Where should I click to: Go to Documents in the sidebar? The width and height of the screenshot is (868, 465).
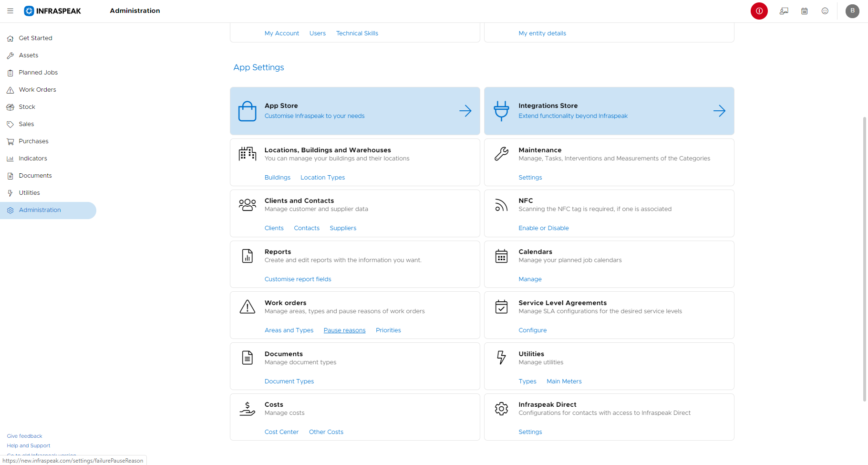point(48,176)
